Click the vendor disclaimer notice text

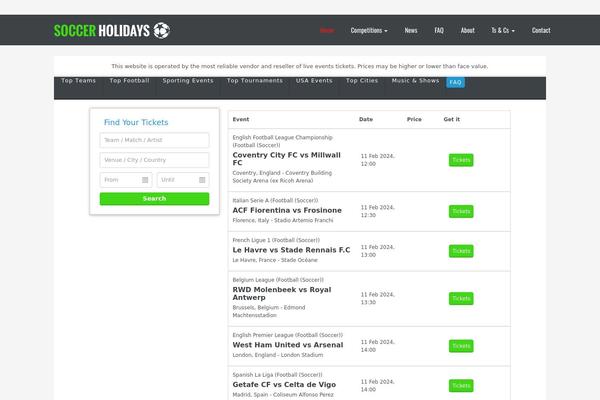coord(300,66)
